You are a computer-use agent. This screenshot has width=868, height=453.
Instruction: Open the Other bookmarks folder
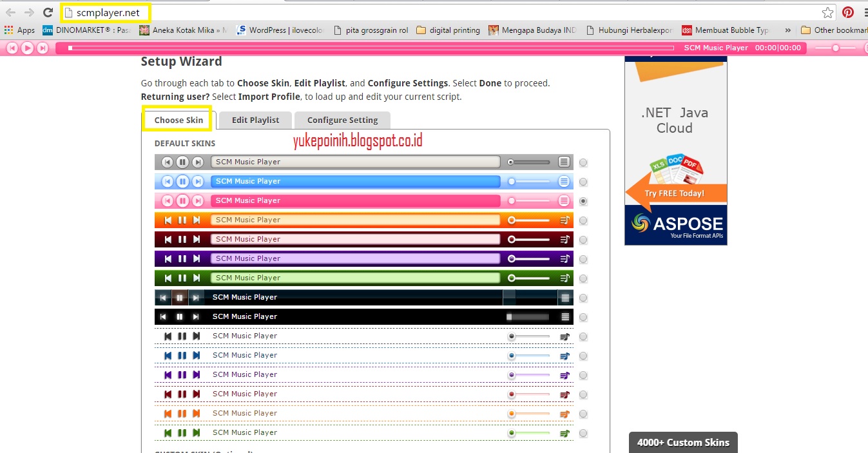pos(833,30)
